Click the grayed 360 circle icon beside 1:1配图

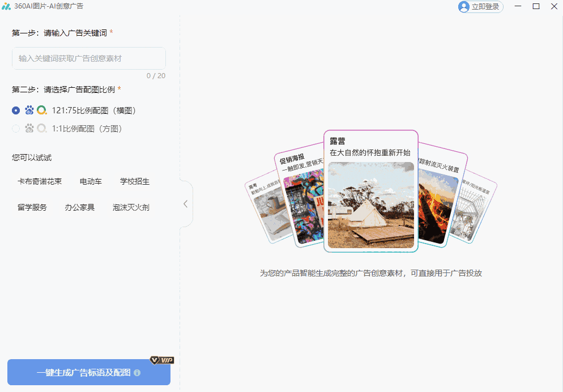(x=41, y=128)
